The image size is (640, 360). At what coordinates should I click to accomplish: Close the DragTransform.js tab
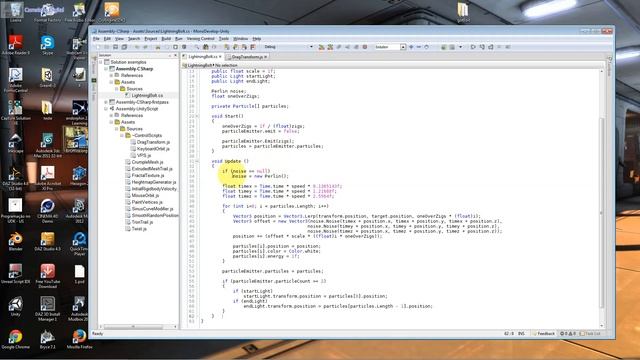coord(265,57)
